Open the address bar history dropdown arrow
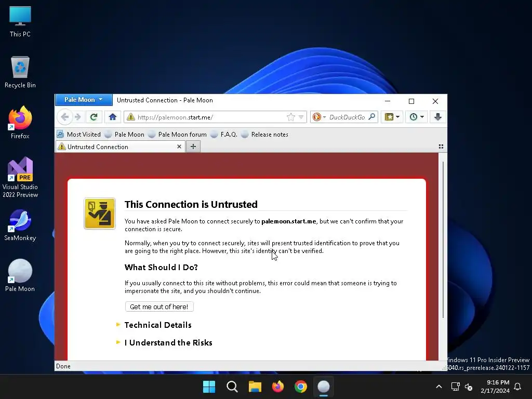Image resolution: width=532 pixels, height=399 pixels. (x=301, y=117)
